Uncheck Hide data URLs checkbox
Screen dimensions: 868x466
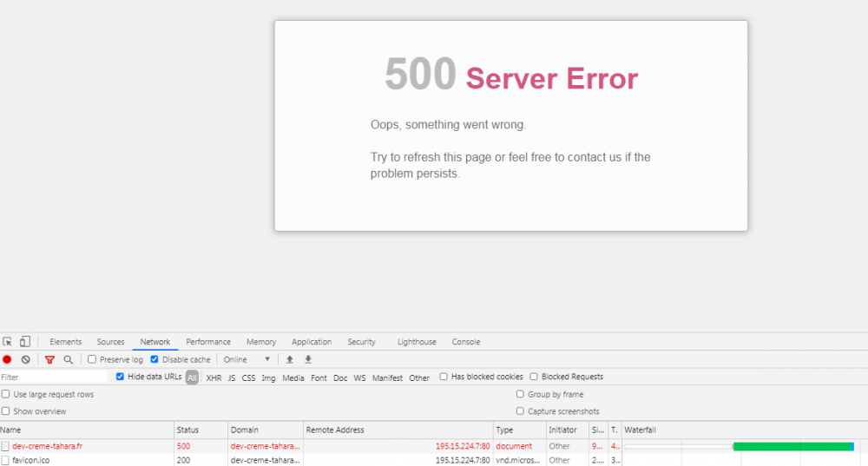tap(120, 377)
